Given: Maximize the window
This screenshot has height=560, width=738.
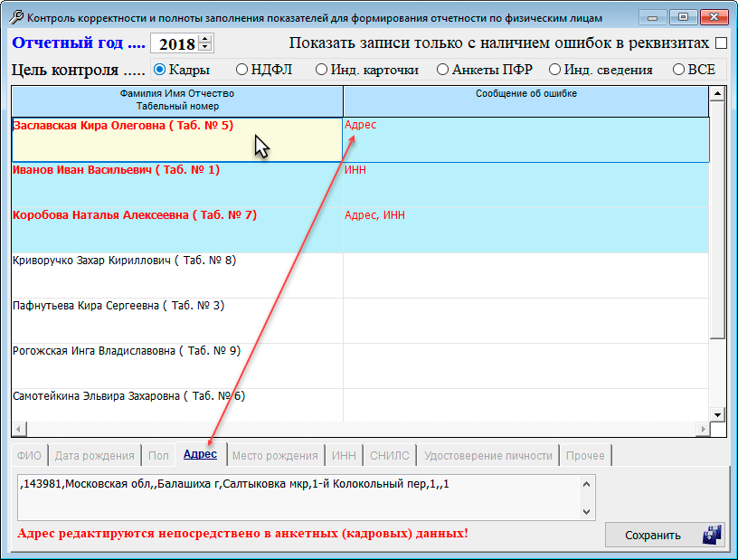Looking at the screenshot, I should [683, 17].
